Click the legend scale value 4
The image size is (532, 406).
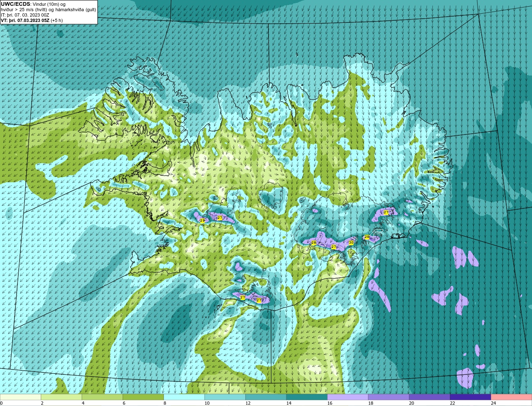tap(83, 403)
